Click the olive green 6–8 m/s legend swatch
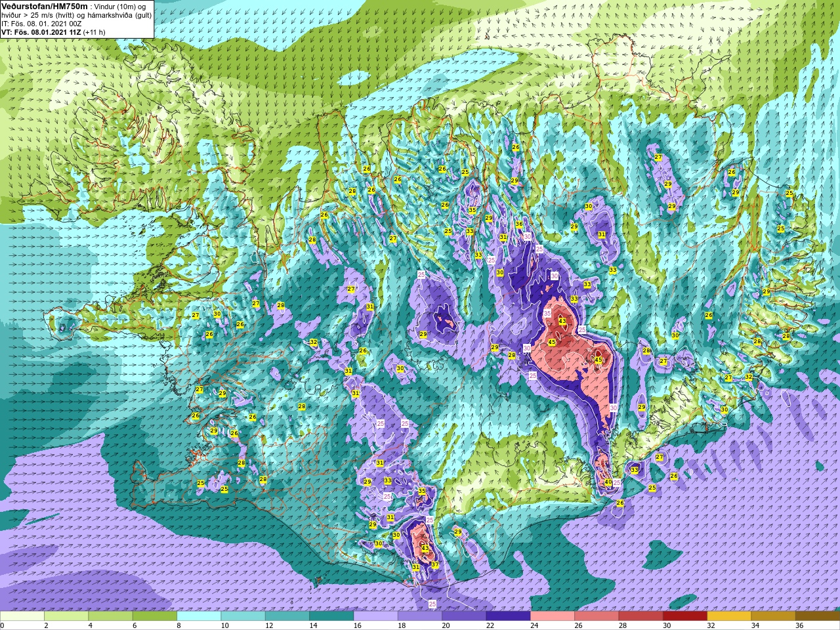This screenshot has height=630, width=840. pyautogui.click(x=155, y=616)
